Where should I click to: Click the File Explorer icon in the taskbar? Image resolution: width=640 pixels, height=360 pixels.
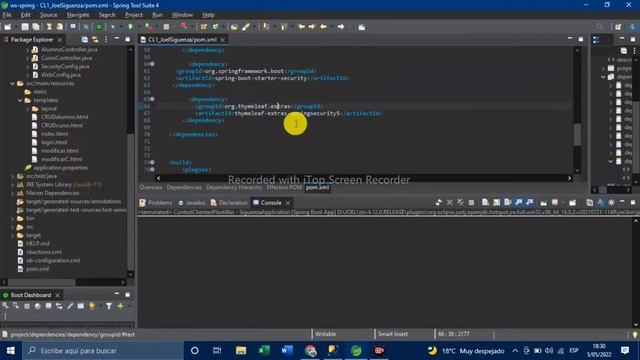pyautogui.click(x=241, y=351)
